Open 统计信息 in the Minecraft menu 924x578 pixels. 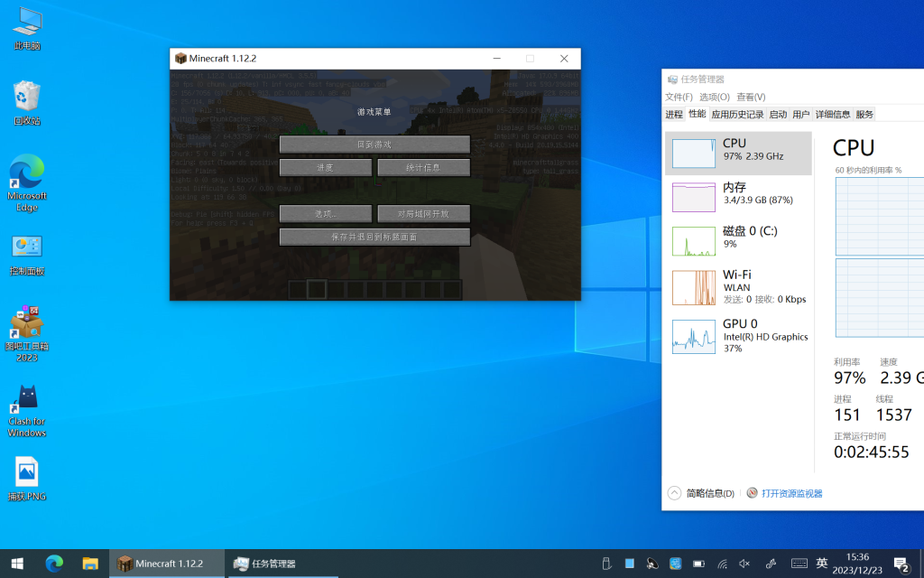point(424,167)
